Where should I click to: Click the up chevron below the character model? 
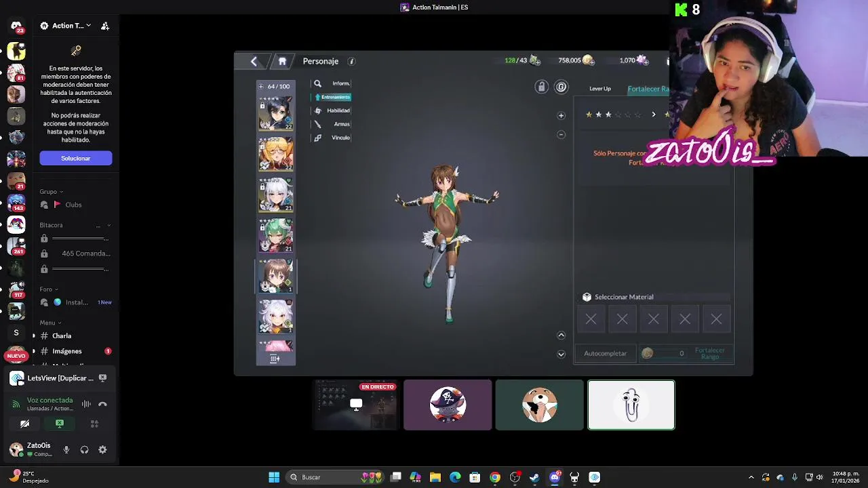(x=561, y=335)
